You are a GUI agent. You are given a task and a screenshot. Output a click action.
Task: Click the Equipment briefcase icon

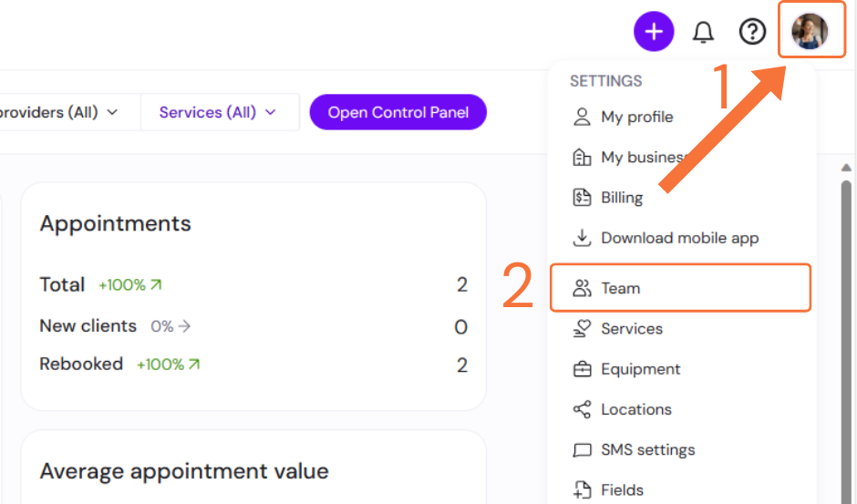pos(582,369)
